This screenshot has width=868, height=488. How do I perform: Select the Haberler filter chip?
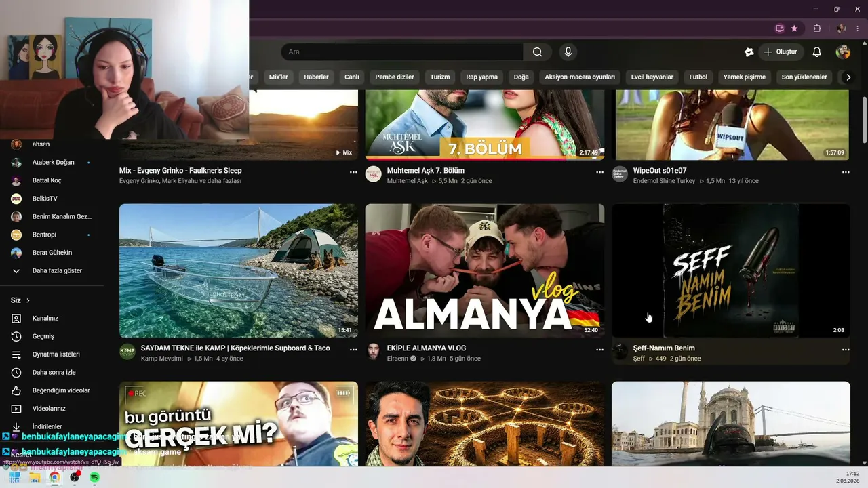click(x=316, y=77)
